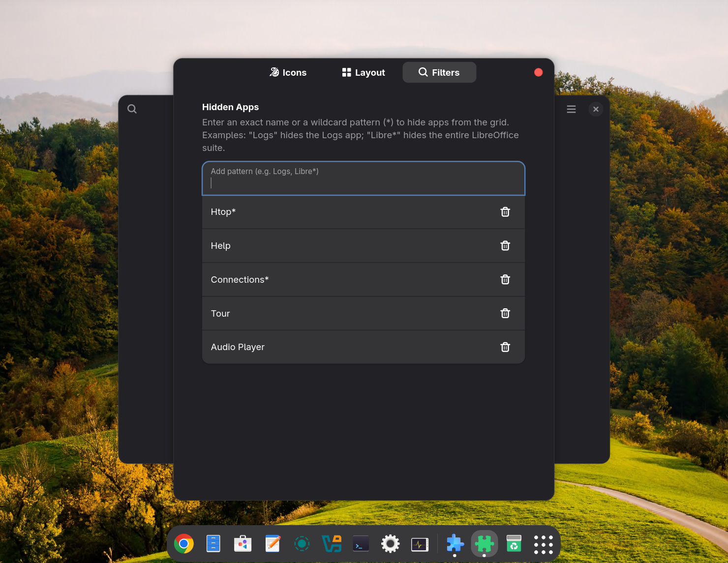
Task: Launch the text editor from the dock
Action: point(273,544)
